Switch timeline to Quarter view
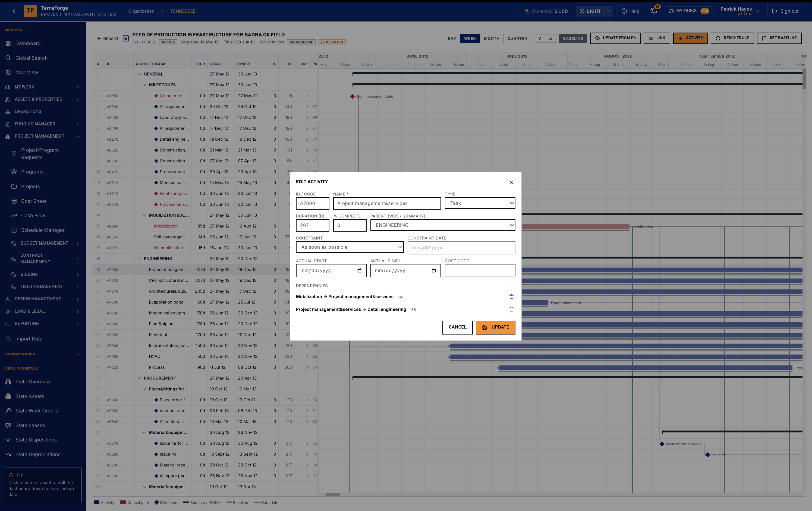812x511 pixels. (x=517, y=39)
